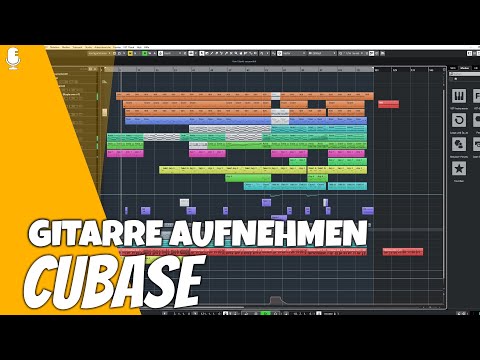The image size is (480, 360).
Task: Click the vertical scrollbar of the project window
Action: click(x=444, y=183)
